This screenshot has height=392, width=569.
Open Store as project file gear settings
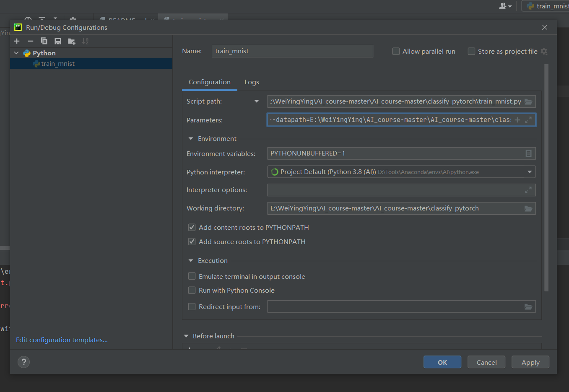(x=544, y=51)
